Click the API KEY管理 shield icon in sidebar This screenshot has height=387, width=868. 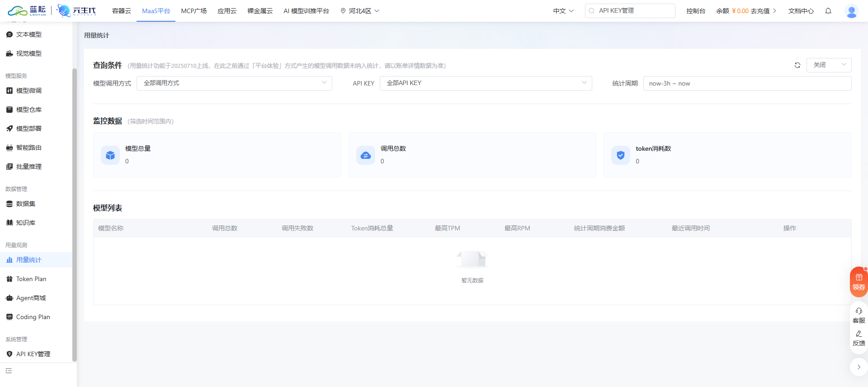(9, 354)
